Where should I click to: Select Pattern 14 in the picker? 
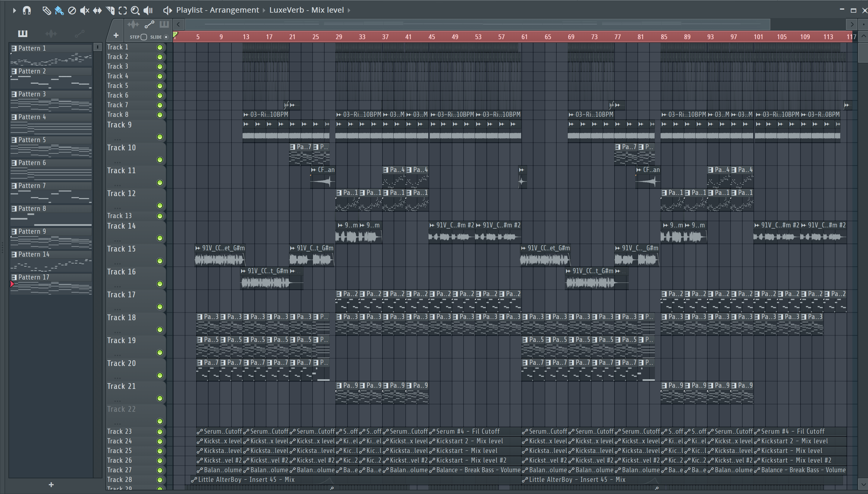51,261
